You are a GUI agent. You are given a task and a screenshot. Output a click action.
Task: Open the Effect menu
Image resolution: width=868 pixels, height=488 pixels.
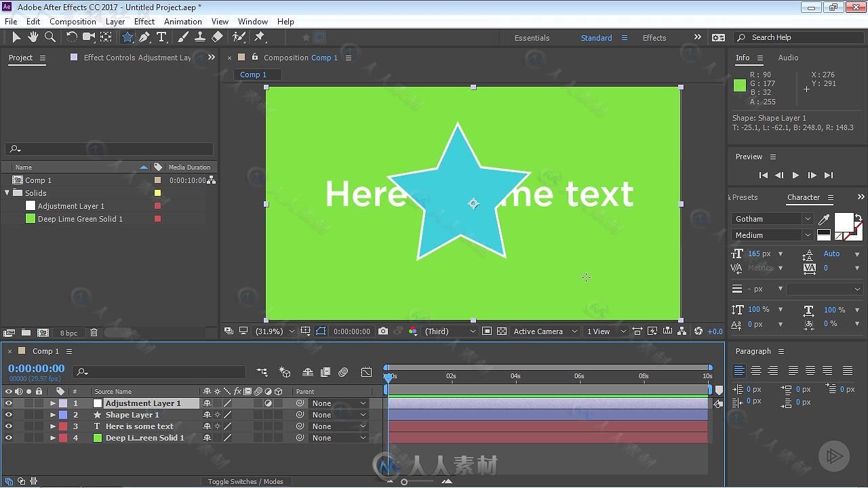(x=144, y=21)
